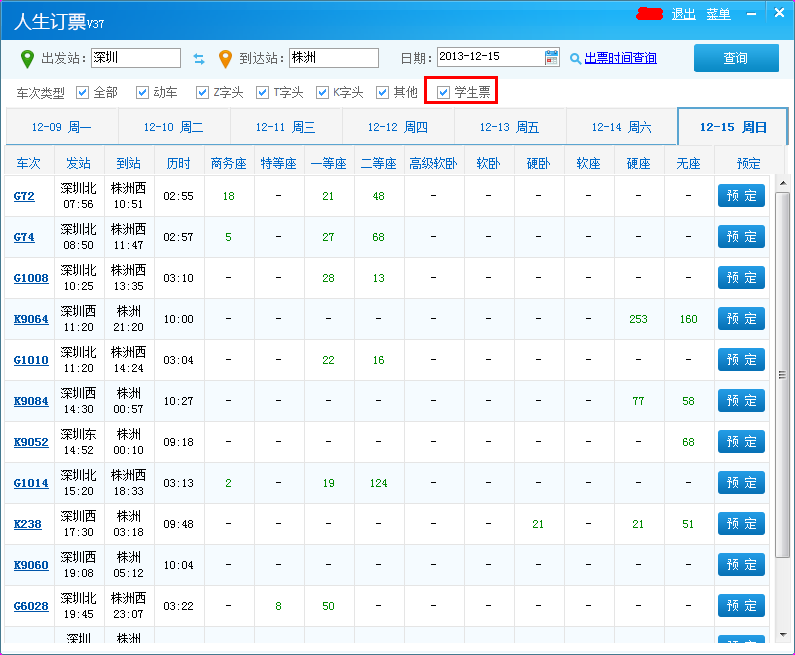Book train G1010 with 预定 button
Viewport: 795px width, 655px height.
pyautogui.click(x=741, y=360)
